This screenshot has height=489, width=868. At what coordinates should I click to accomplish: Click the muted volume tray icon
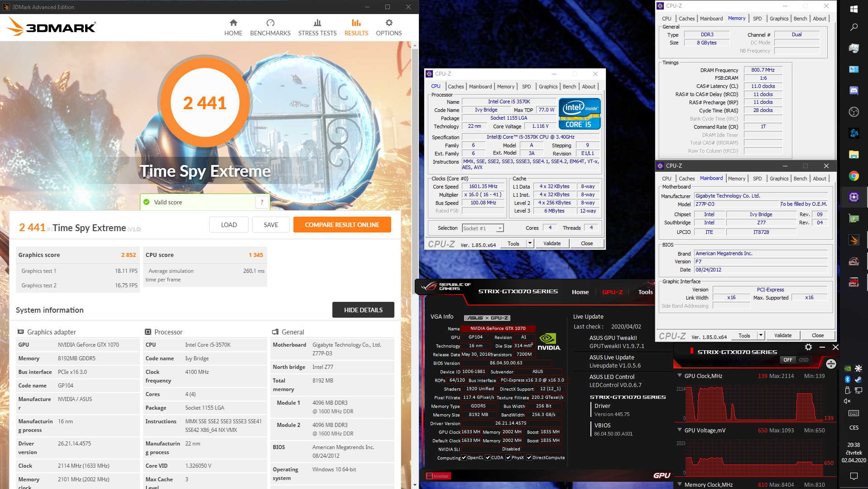[x=848, y=401]
